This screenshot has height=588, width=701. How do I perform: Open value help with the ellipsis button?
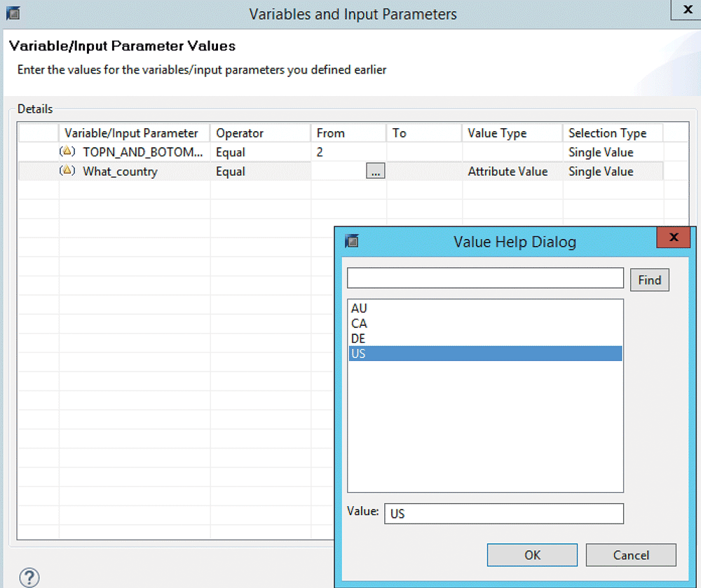375,172
